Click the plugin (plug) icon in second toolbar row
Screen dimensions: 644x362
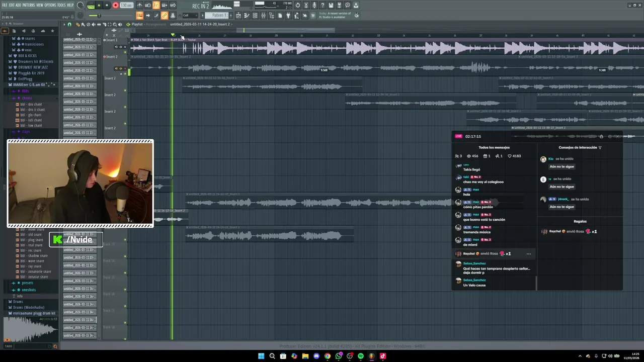click(288, 16)
